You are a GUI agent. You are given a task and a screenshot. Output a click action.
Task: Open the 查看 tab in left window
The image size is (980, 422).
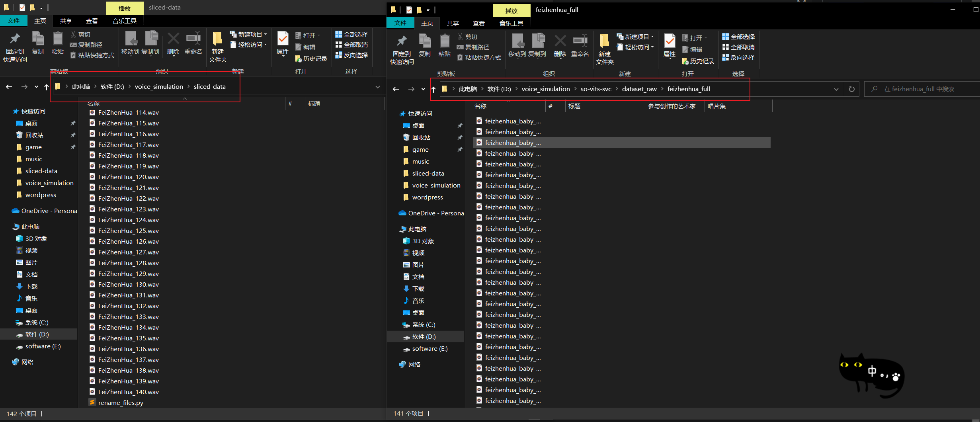(92, 21)
